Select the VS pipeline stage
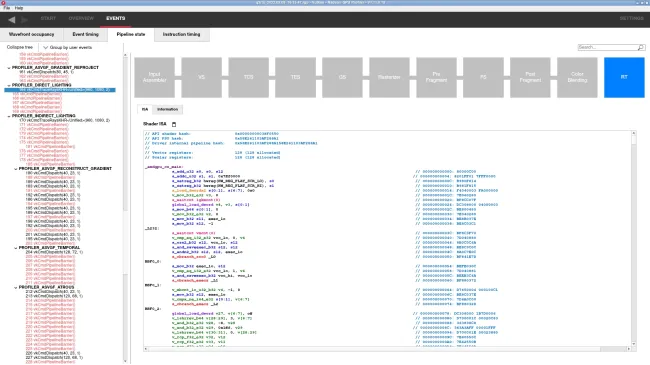The image size is (650, 365). [x=201, y=77]
